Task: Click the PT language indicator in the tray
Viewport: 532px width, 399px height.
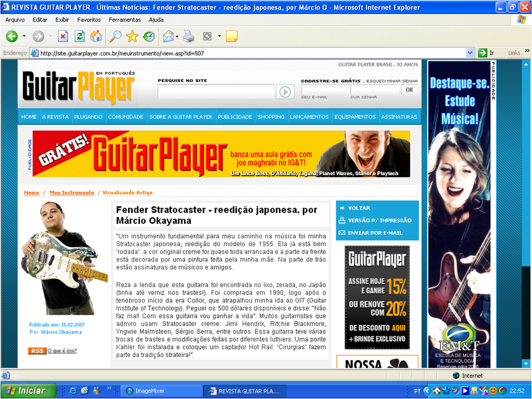Action: (417, 391)
